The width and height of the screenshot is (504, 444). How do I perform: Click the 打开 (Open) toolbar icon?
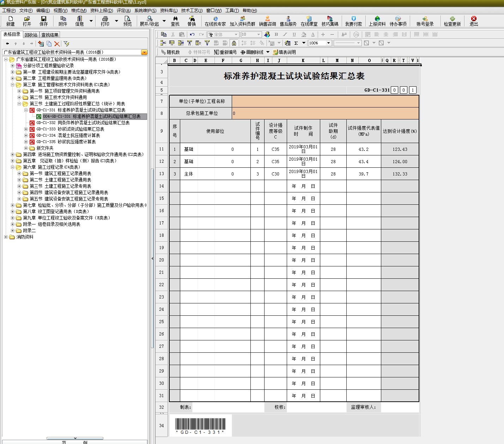(27, 21)
